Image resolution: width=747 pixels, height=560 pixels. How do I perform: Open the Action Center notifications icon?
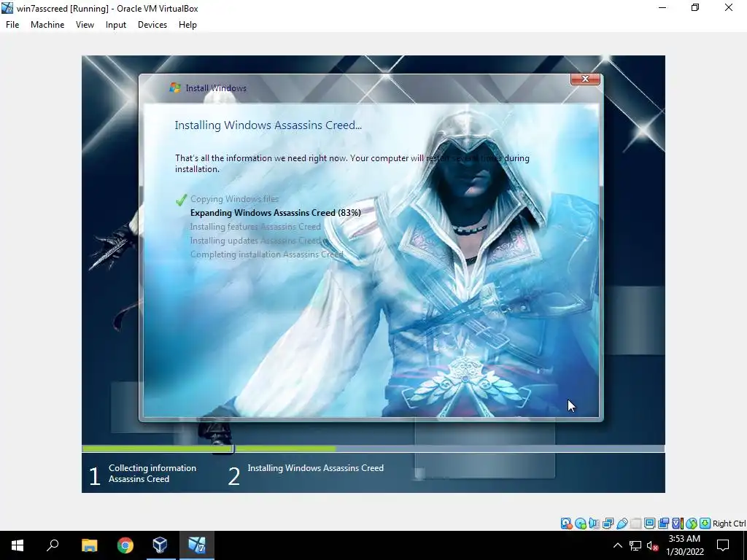point(723,545)
